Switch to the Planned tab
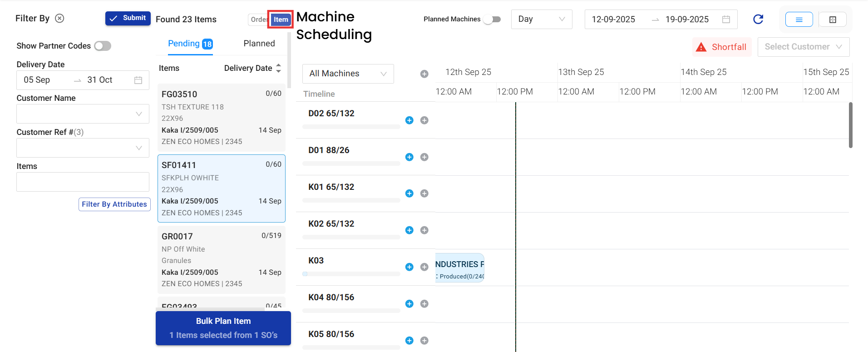 259,44
